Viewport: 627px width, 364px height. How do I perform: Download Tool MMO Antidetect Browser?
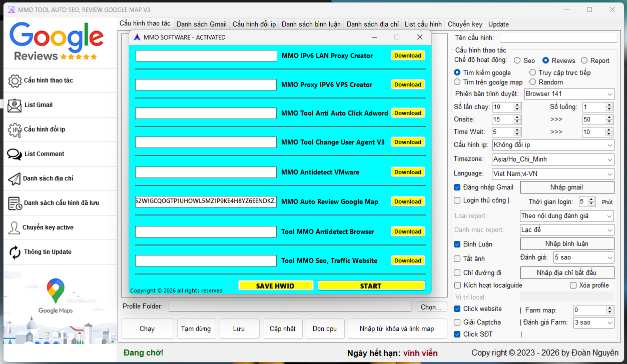pos(408,231)
